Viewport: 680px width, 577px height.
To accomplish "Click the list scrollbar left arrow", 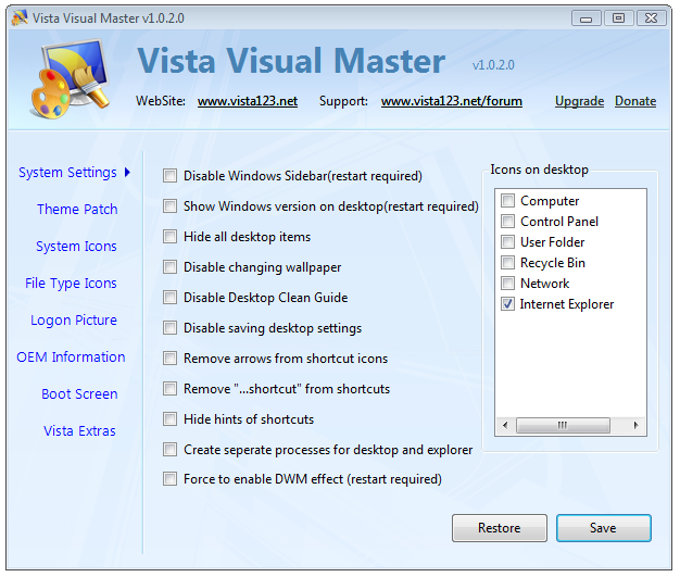I will (505, 425).
